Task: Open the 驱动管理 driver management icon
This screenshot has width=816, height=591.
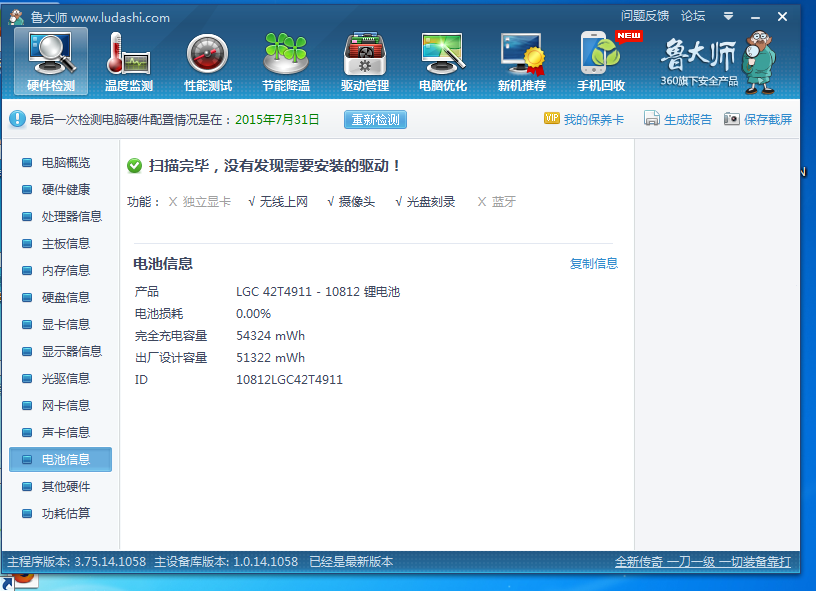Action: [x=365, y=61]
